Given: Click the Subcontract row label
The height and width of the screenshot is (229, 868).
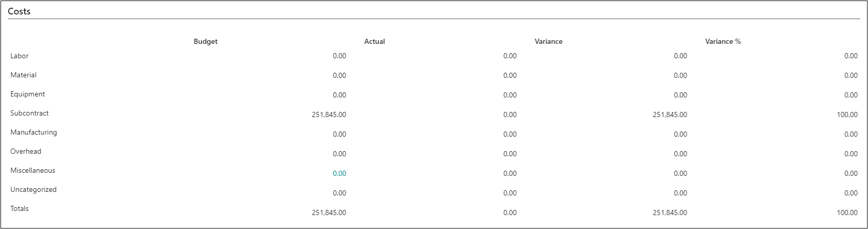Looking at the screenshot, I should click(x=29, y=113).
